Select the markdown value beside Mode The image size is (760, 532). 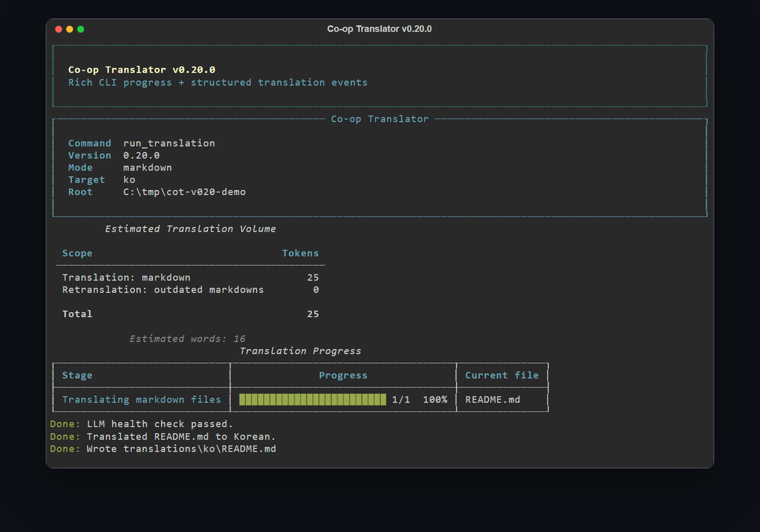tap(148, 167)
